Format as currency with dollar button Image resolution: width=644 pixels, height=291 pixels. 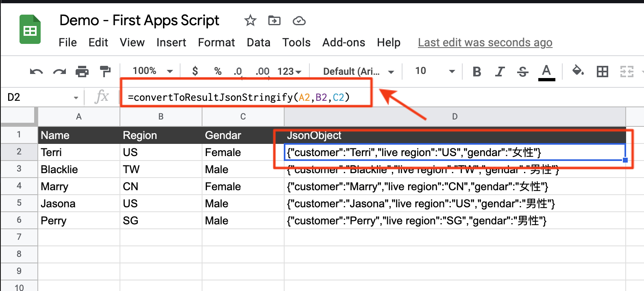195,72
